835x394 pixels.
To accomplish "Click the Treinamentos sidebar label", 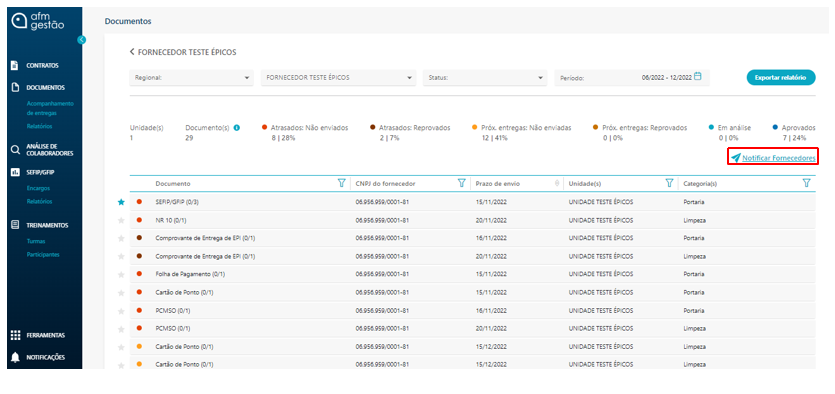I will [47, 225].
